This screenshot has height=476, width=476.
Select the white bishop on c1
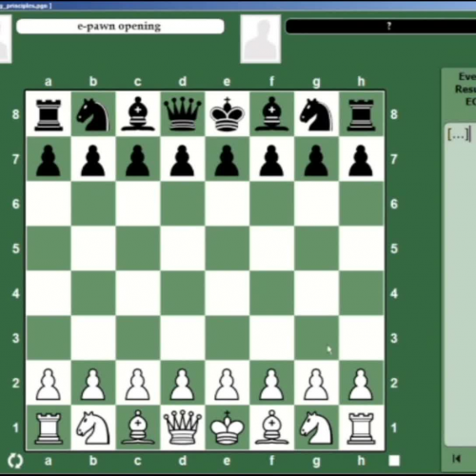(x=138, y=427)
